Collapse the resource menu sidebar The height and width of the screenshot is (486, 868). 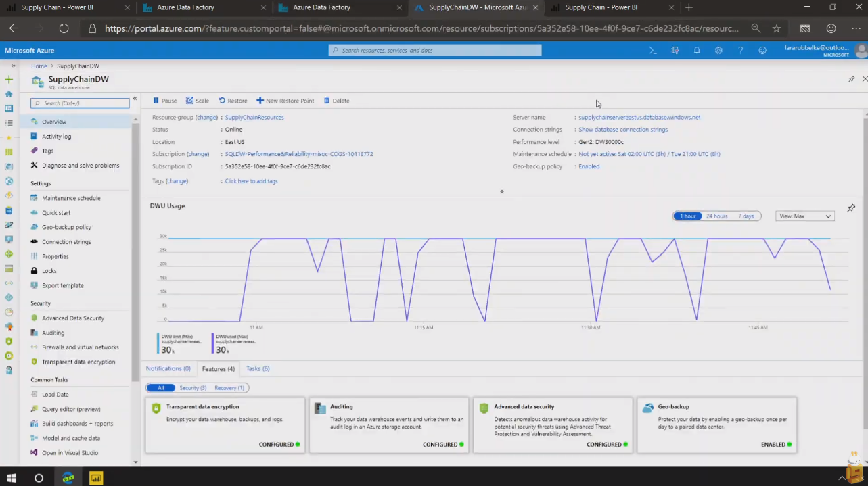[135, 99]
